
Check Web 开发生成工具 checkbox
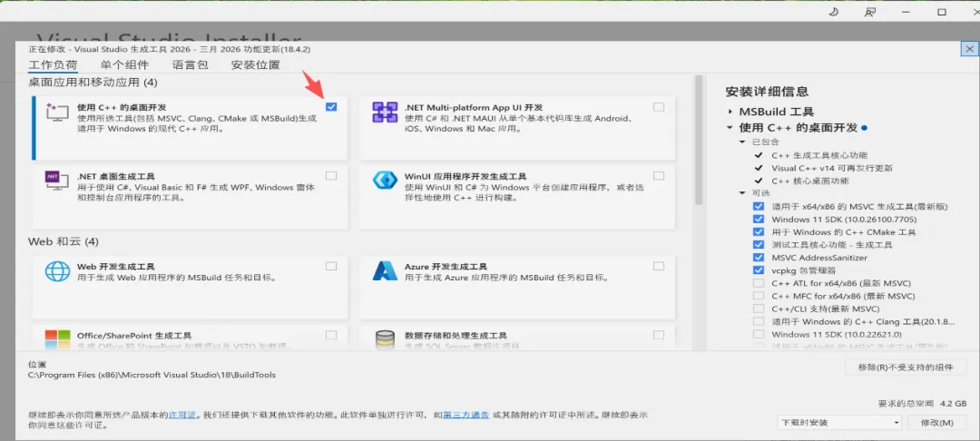[x=331, y=266]
